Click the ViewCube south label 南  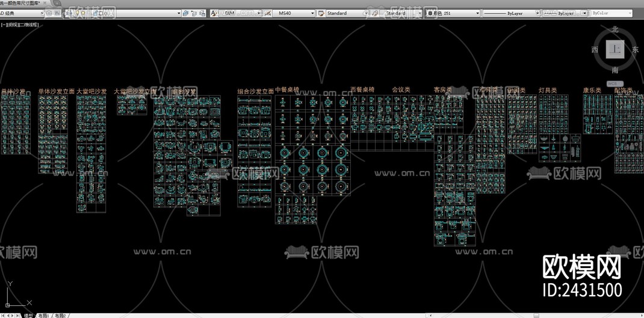pyautogui.click(x=615, y=70)
